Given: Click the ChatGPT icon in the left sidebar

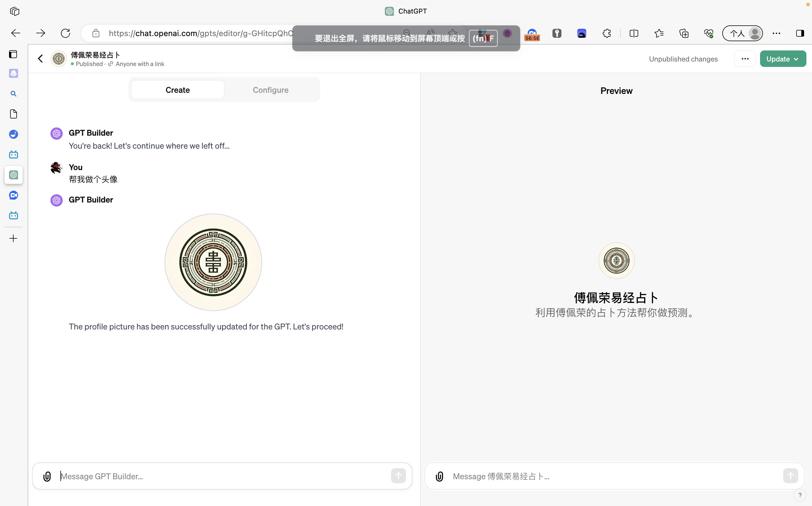Looking at the screenshot, I should [x=13, y=175].
